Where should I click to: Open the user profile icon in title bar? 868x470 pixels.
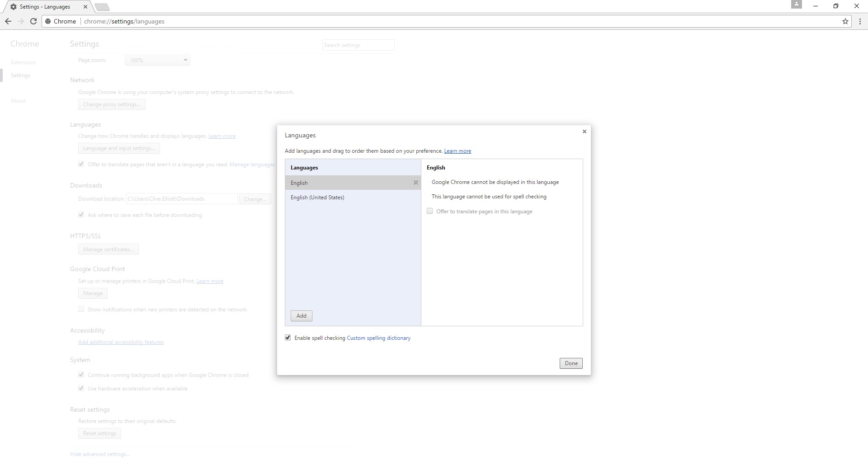[797, 5]
